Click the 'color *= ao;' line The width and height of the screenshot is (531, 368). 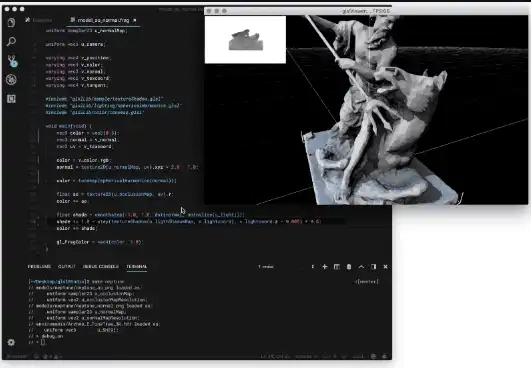click(x=72, y=201)
